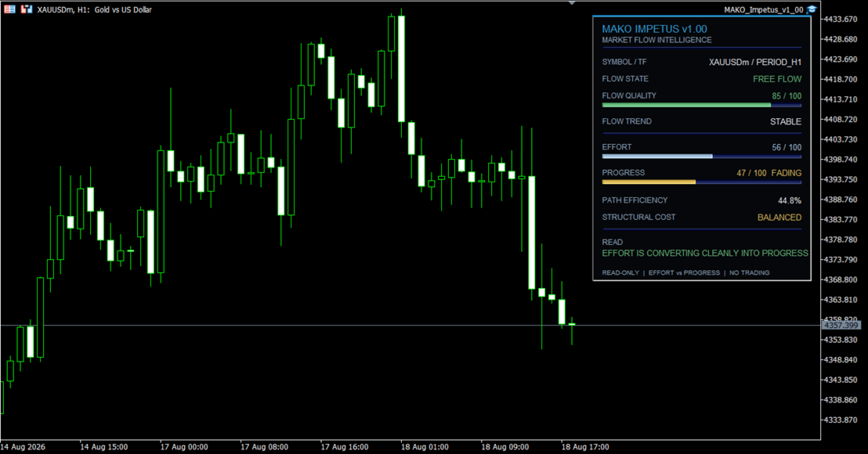Click the BALANCED structural cost value
The width and height of the screenshot is (868, 454).
point(779,218)
